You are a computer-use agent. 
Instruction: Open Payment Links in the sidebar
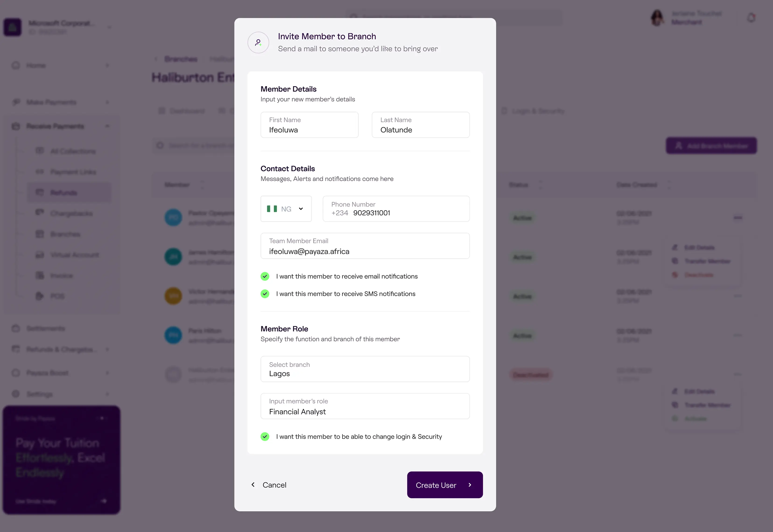click(x=69, y=172)
